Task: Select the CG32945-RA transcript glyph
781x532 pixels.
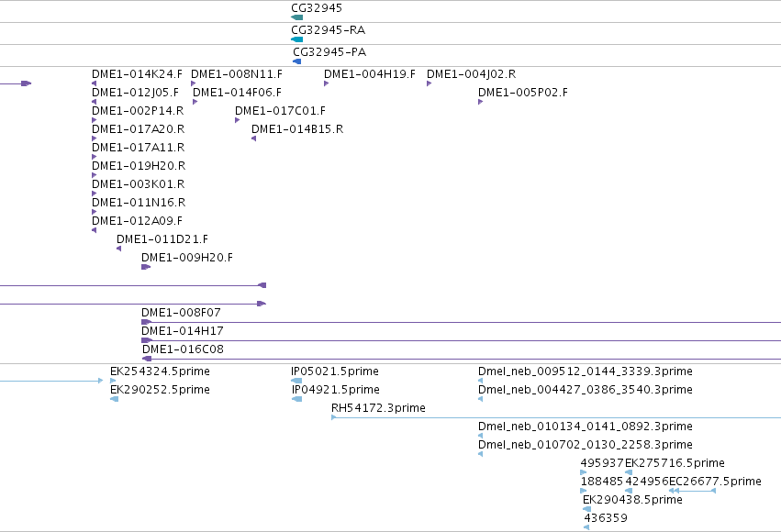Action: pos(296,39)
